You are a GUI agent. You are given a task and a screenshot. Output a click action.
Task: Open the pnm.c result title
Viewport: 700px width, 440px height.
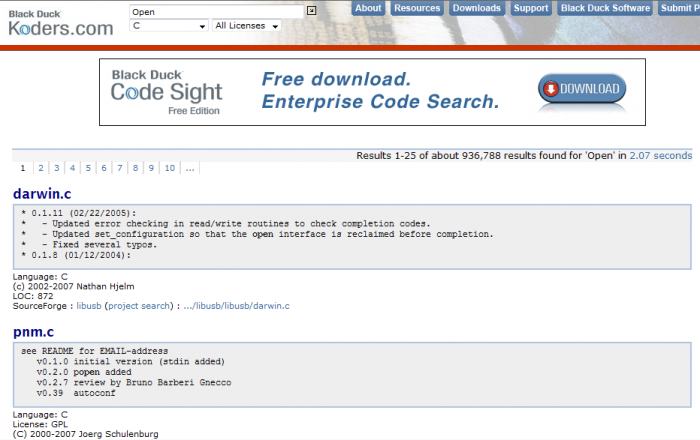click(33, 332)
